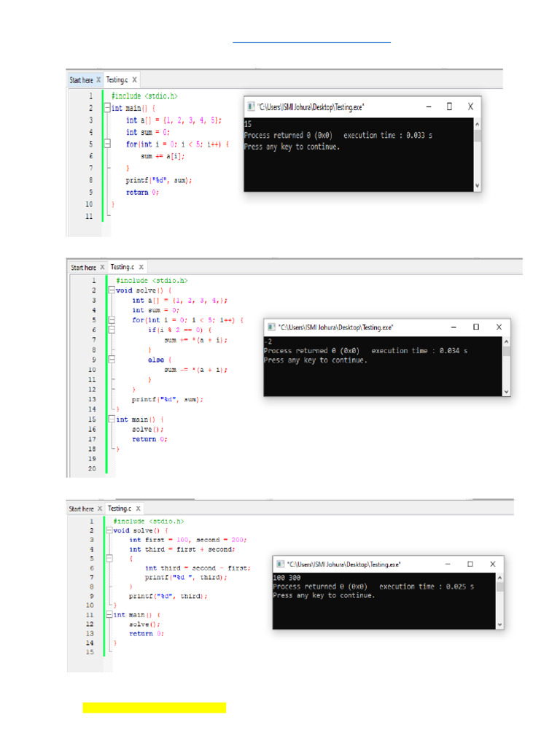Screen dimensions: 560x747
Task: Click the code line 'sum += *(a + i);'
Action: [x=195, y=340]
